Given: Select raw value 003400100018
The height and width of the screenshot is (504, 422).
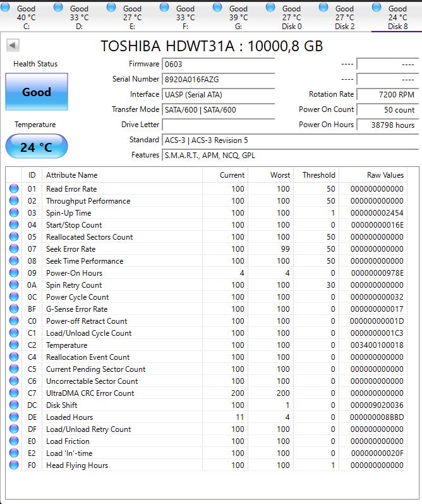Looking at the screenshot, I should 377,345.
